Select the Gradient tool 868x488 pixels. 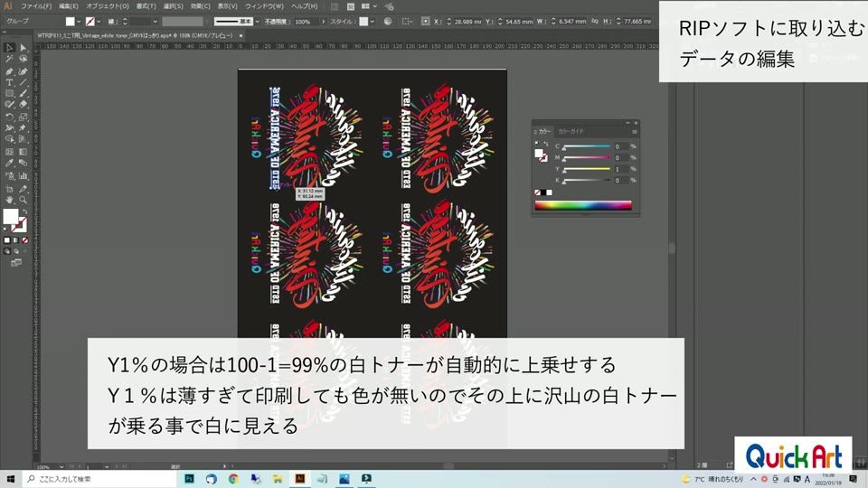(x=24, y=152)
